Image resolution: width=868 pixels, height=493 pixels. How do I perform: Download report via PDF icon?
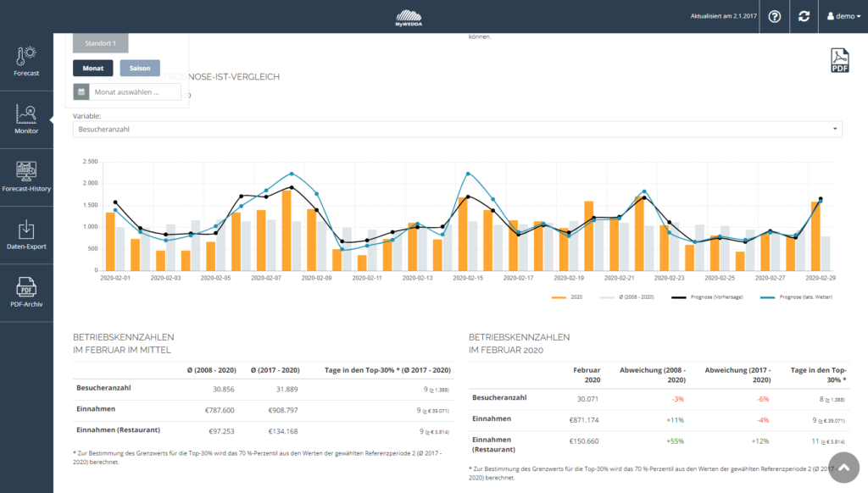click(839, 61)
